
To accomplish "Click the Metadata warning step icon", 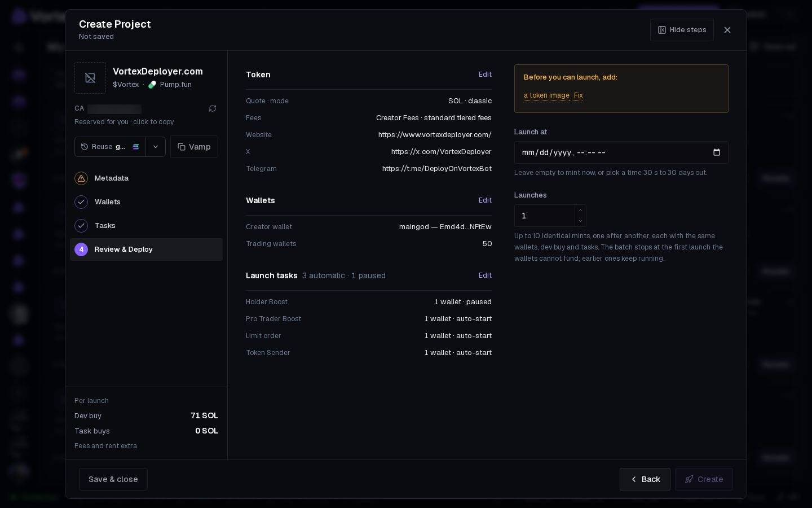I will coord(81,178).
